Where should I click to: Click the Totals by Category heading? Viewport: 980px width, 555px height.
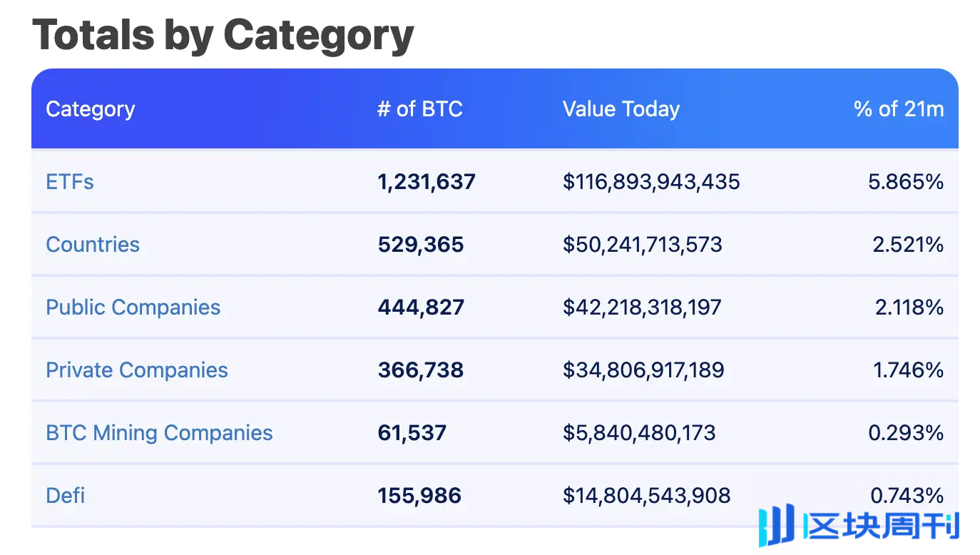coord(223,34)
